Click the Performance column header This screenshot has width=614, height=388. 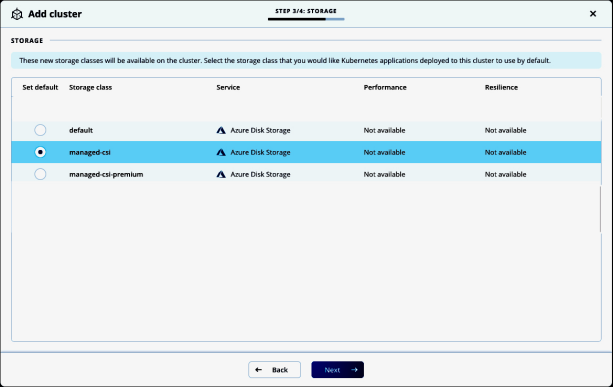(385, 87)
